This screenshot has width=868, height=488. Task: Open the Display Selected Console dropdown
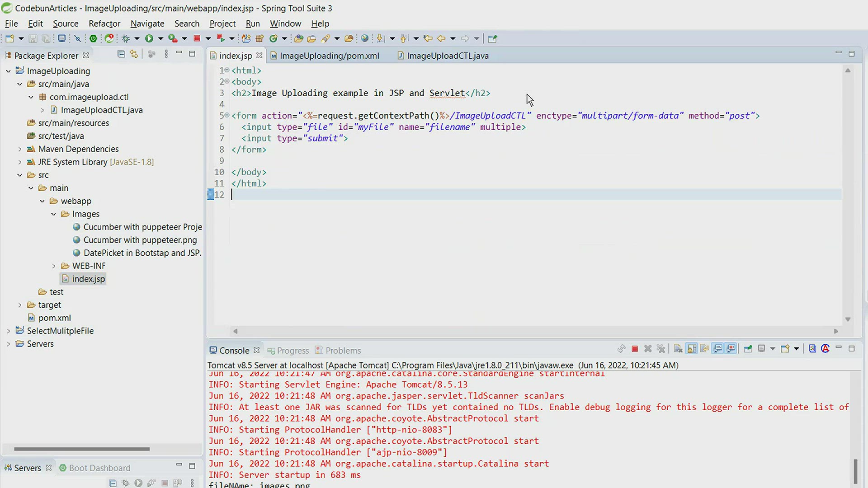(772, 349)
